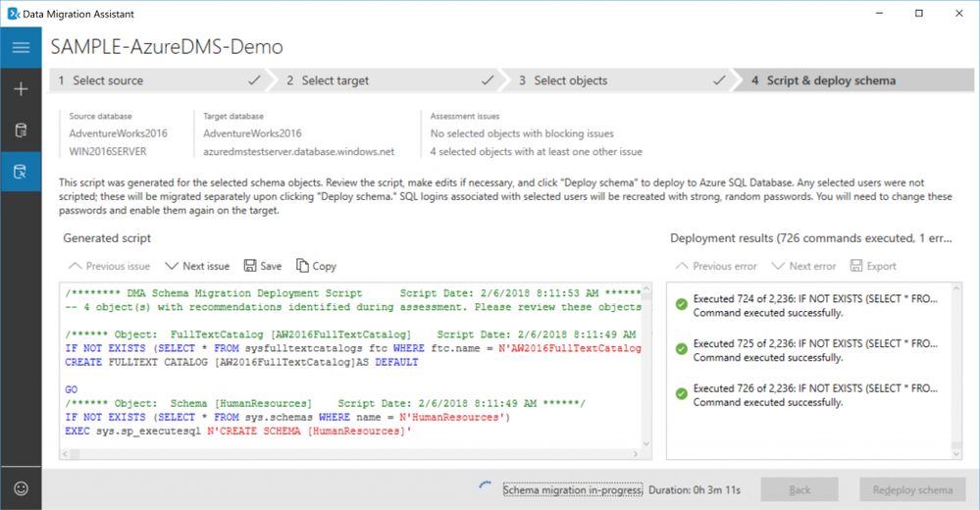Click source server name WIN2016SERVER

(x=108, y=151)
